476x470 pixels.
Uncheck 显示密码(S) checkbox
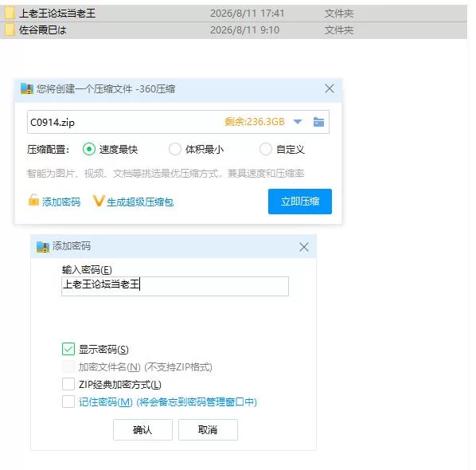pos(68,349)
